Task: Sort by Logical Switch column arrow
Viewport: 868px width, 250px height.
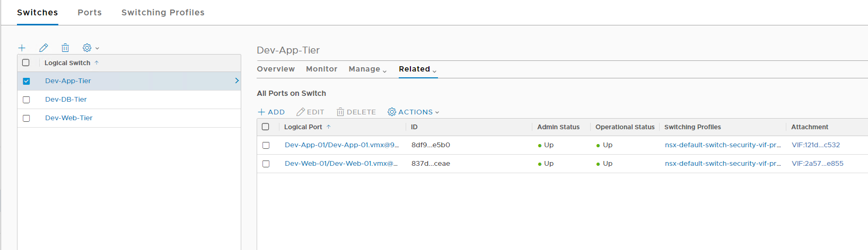Action: coord(97,63)
